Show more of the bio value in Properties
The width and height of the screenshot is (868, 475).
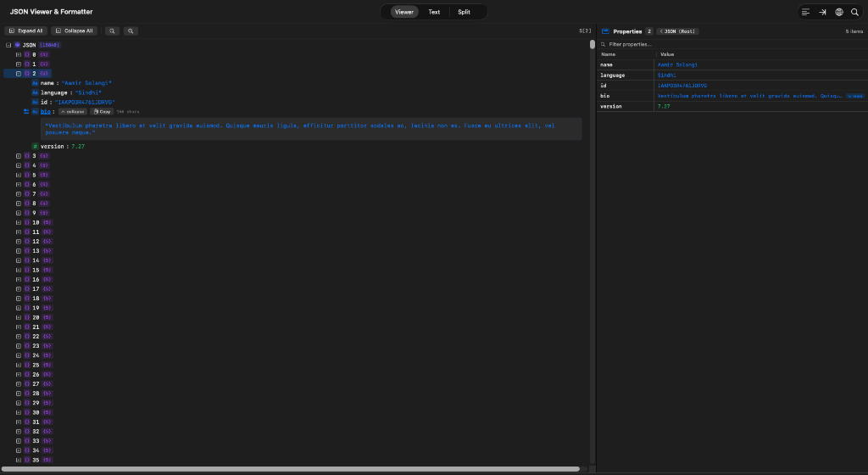[x=854, y=96]
